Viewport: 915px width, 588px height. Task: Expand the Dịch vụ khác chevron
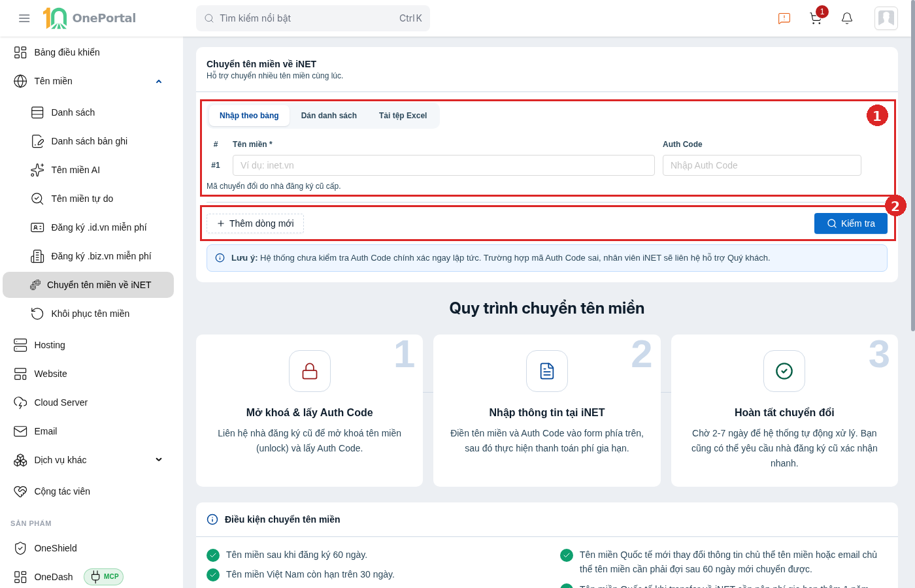click(x=159, y=460)
